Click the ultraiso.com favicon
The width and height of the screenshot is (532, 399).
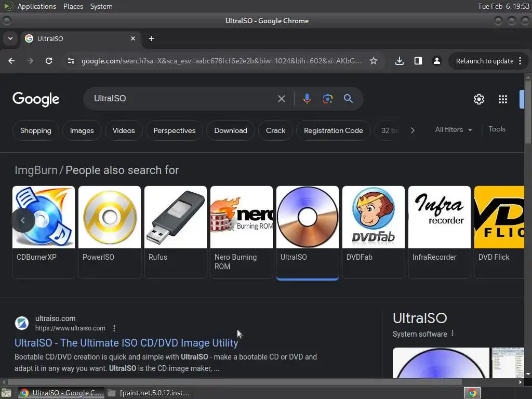click(x=22, y=323)
